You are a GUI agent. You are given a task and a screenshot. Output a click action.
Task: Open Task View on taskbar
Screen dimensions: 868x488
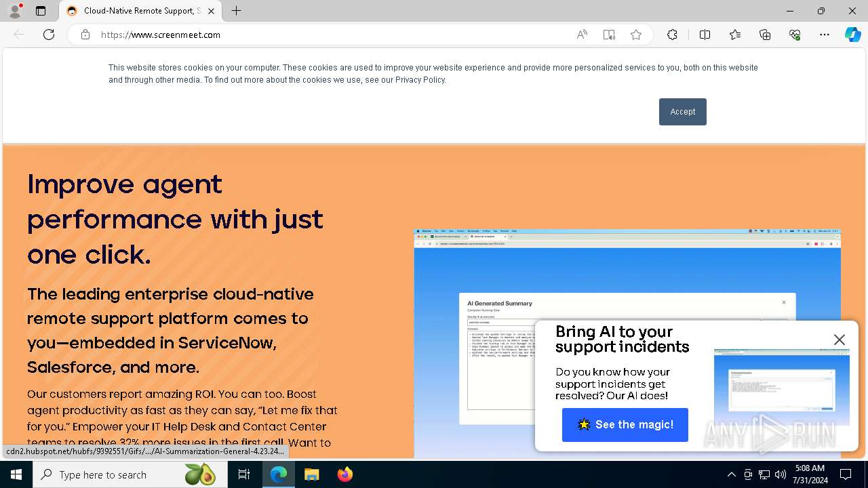pos(244,474)
